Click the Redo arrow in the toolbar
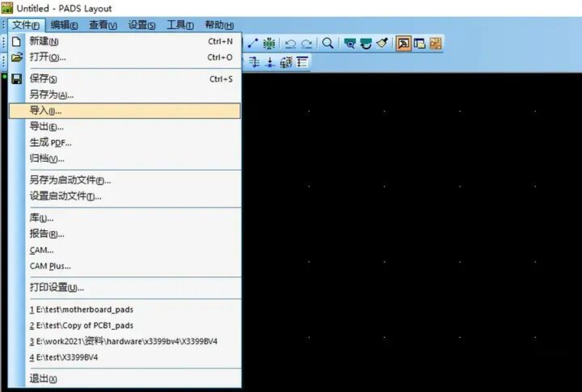The width and height of the screenshot is (582, 392). coord(307,43)
